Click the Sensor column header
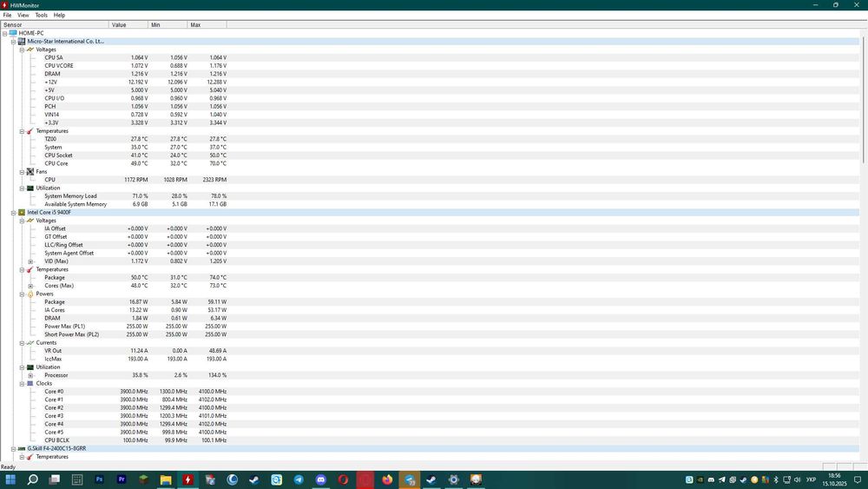The height and width of the screenshot is (489, 868). pos(55,25)
